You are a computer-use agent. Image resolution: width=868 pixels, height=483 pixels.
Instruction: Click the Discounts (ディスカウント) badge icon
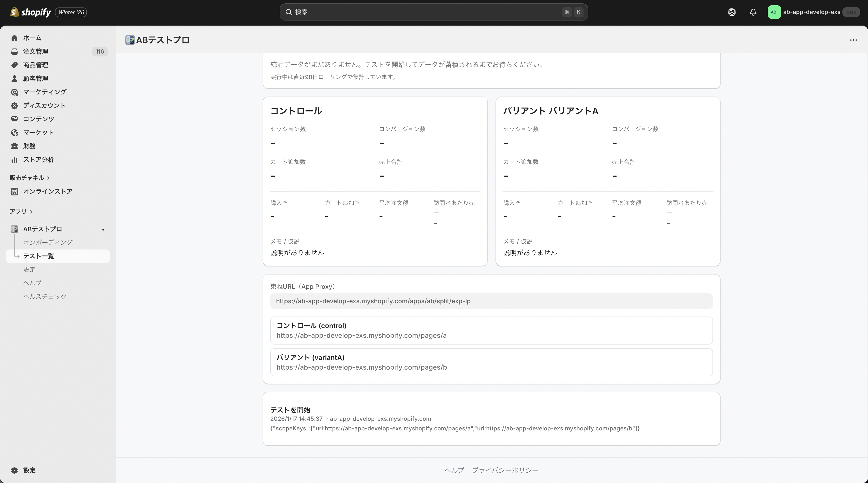point(14,105)
